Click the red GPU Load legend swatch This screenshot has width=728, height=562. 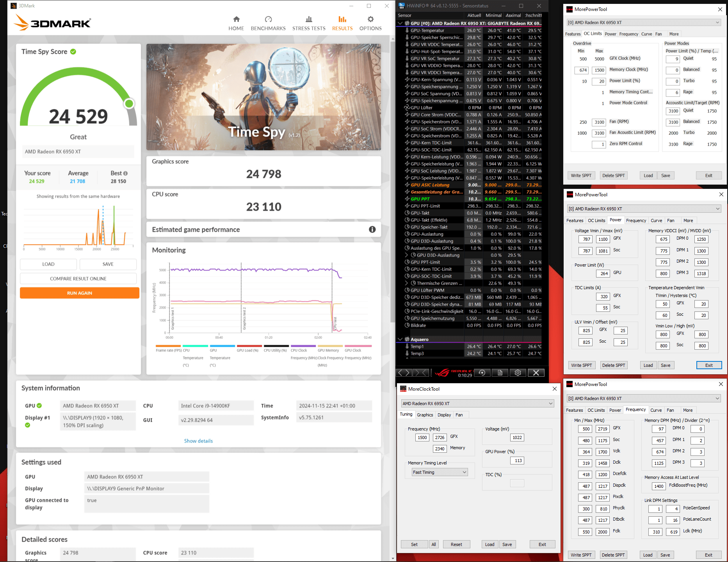(249, 346)
